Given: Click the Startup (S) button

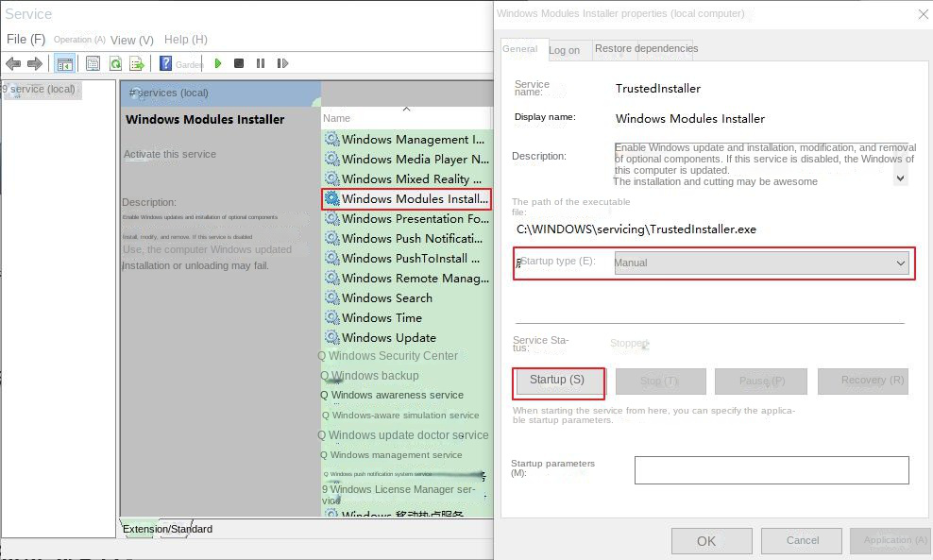Looking at the screenshot, I should pyautogui.click(x=558, y=381).
